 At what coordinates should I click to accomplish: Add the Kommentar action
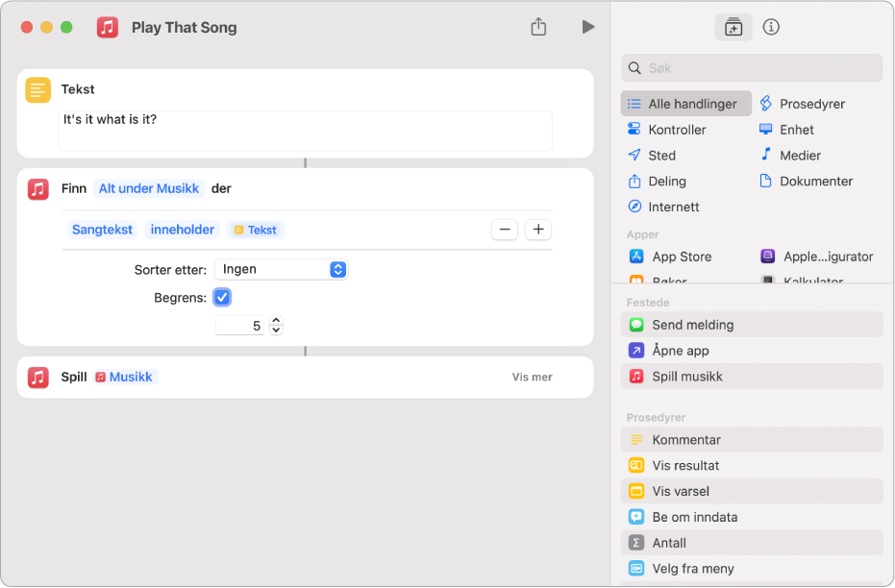[752, 440]
